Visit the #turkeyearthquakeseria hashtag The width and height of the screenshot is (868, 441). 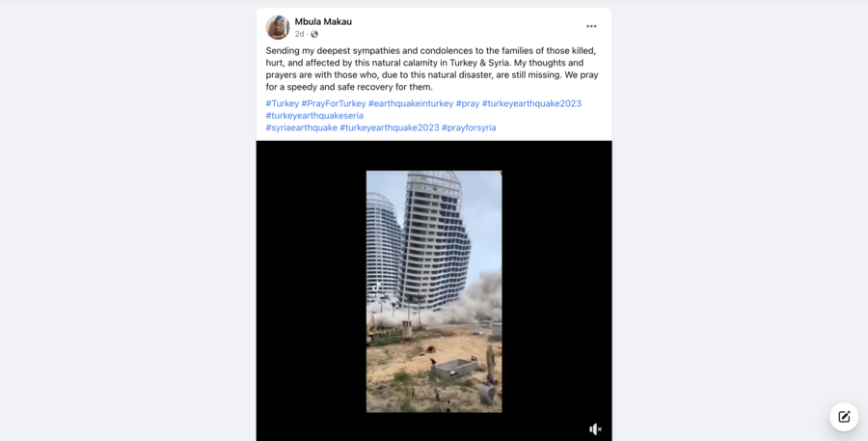click(314, 116)
